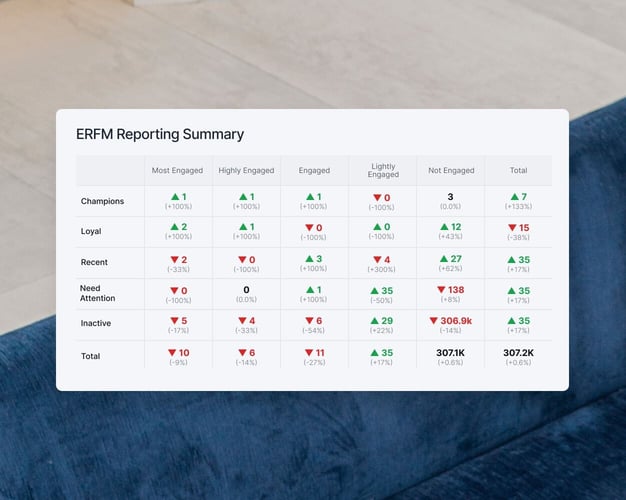Click Champions Lightly Engaged value 0
Viewport: 626px width, 500px height.
point(387,198)
